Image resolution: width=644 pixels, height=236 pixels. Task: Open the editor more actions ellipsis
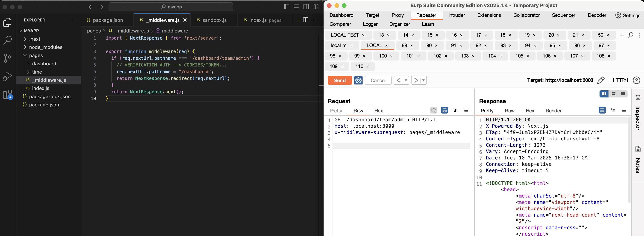[315, 20]
